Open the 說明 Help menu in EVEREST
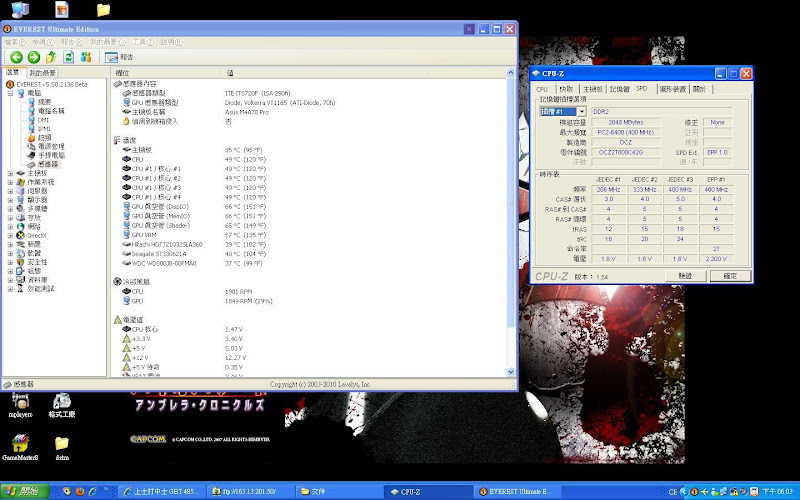Viewport: 800px width, 500px height. point(171,42)
